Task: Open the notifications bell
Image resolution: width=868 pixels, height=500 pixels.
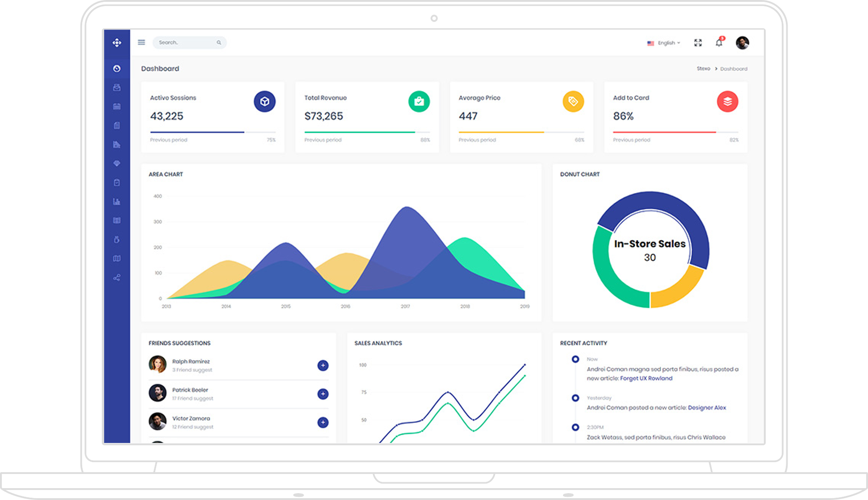Action: [719, 43]
